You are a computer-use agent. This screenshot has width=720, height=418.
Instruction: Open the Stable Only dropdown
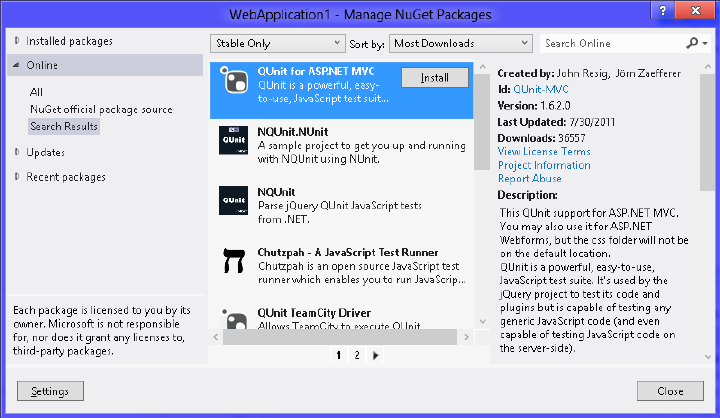coord(277,43)
